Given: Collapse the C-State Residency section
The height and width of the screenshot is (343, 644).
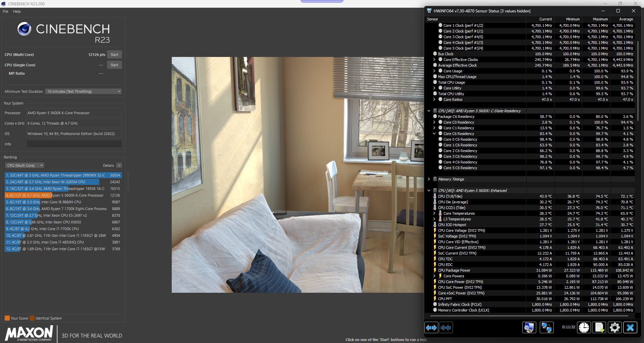Looking at the screenshot, I should 429,111.
